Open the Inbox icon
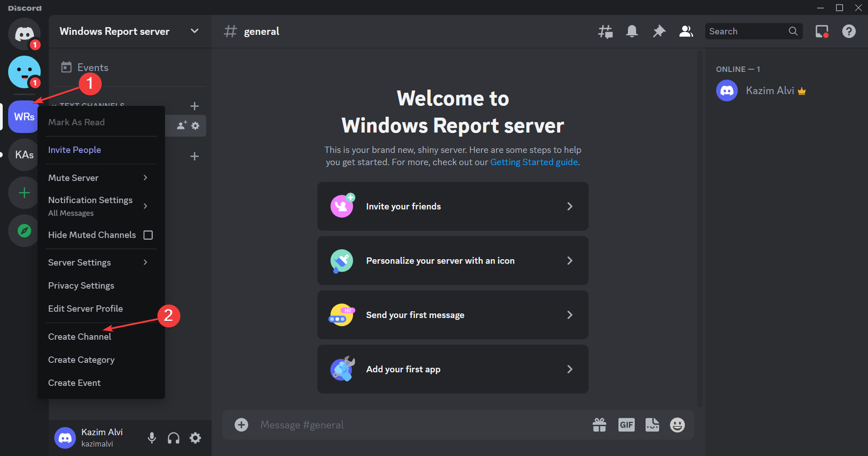 pyautogui.click(x=822, y=31)
